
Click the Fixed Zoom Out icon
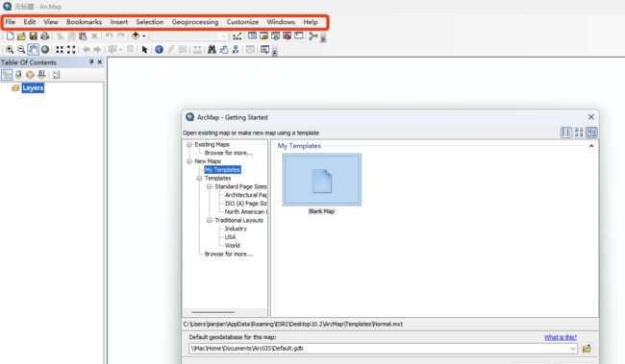(x=71, y=49)
